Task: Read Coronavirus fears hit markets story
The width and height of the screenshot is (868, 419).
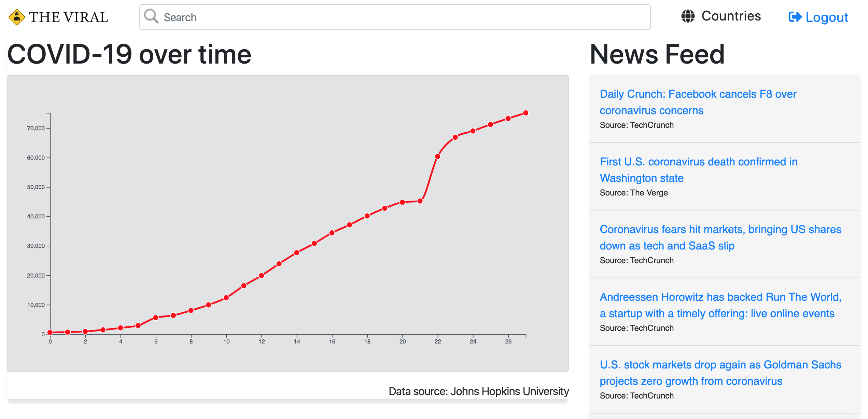Action: click(720, 238)
